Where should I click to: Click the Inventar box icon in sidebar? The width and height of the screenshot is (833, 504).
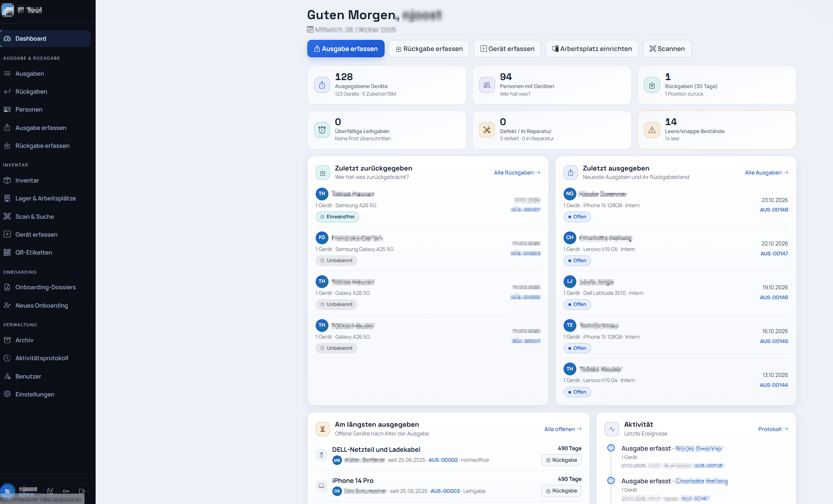[x=7, y=180]
